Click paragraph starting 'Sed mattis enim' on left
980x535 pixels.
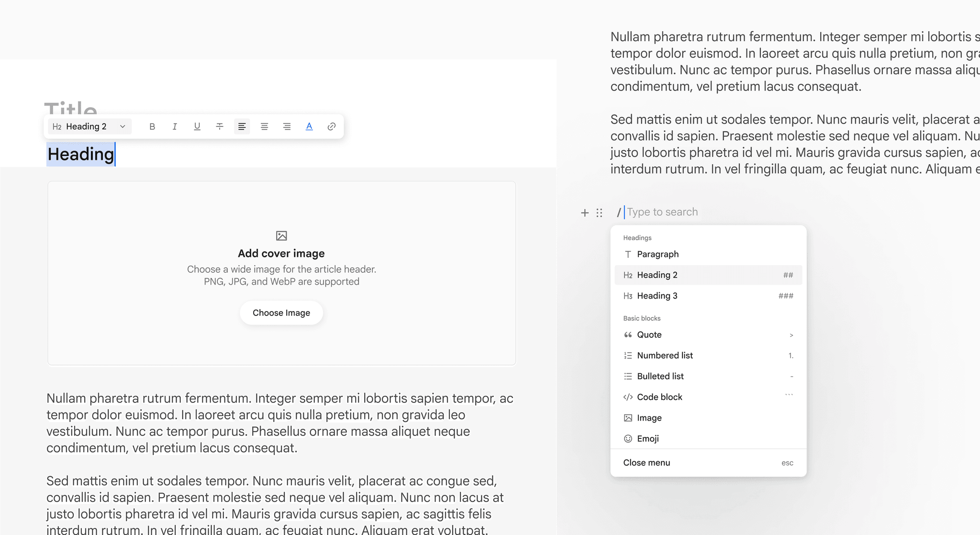pyautogui.click(x=275, y=506)
